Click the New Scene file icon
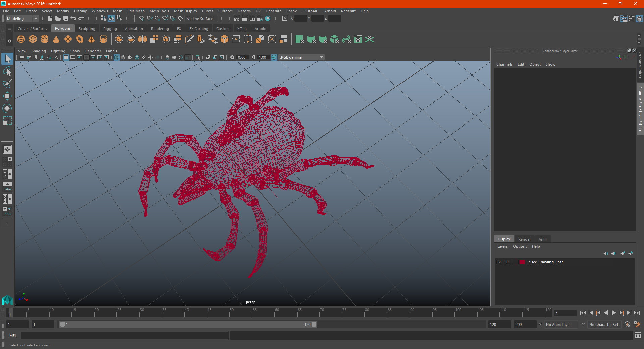 (50, 19)
